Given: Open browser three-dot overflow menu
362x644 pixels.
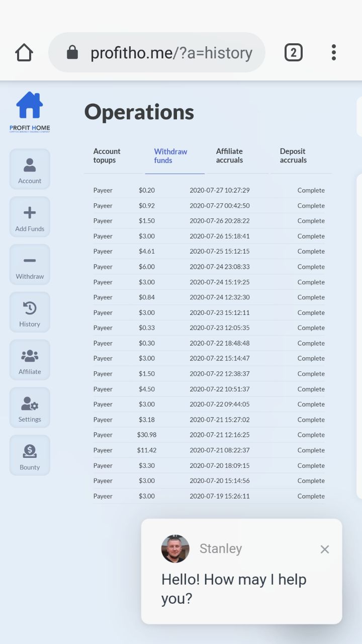Looking at the screenshot, I should point(333,52).
